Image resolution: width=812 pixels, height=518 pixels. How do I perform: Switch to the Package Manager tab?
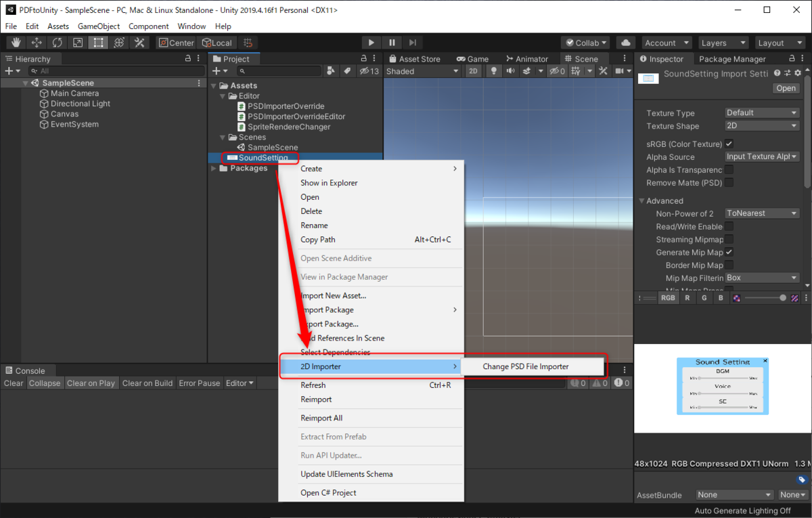[x=732, y=59]
